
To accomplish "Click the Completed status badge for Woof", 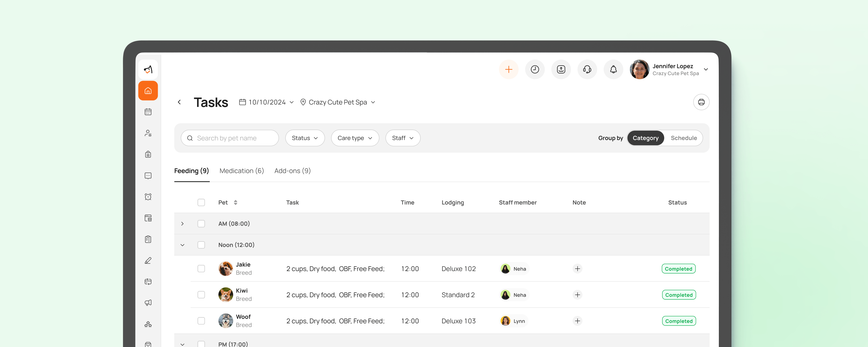I will (x=679, y=321).
